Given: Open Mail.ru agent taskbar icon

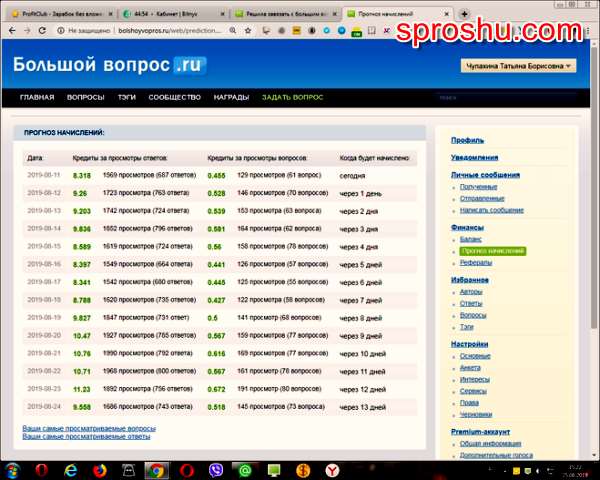Looking at the screenshot, I should (x=245, y=470).
